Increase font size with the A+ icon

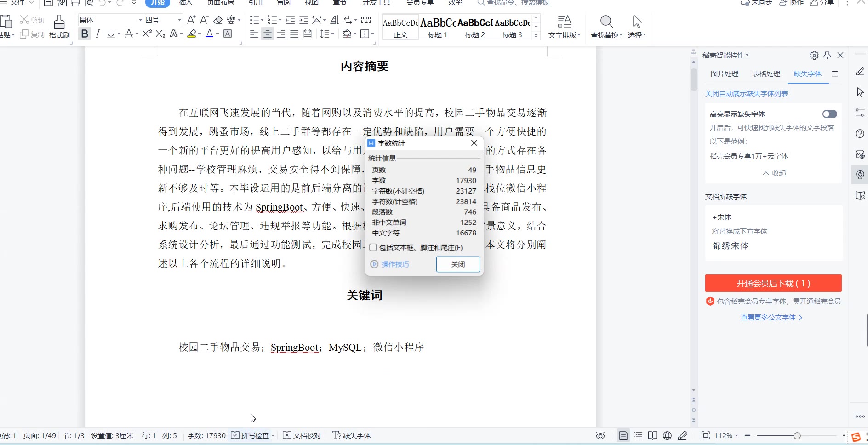click(192, 20)
